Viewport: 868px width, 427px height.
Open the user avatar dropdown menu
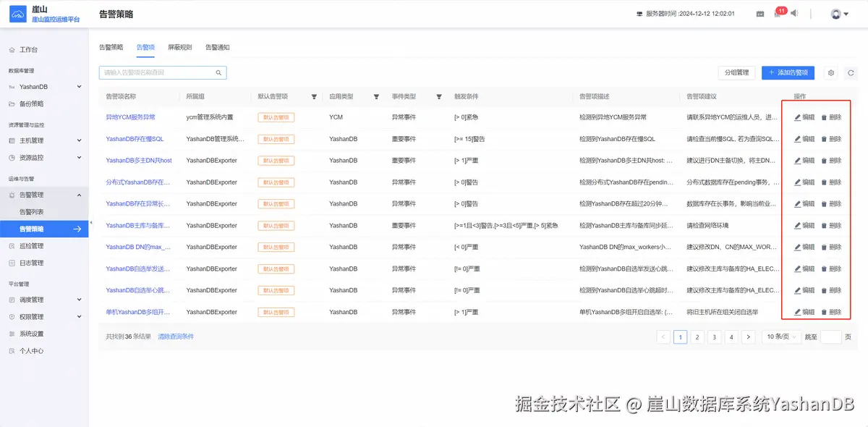[x=839, y=14]
